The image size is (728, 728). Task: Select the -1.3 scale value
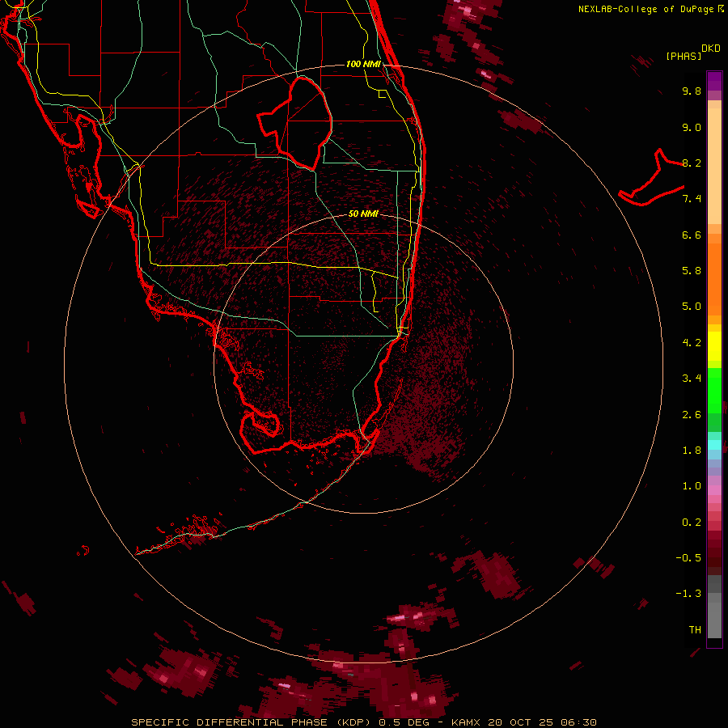(x=688, y=594)
